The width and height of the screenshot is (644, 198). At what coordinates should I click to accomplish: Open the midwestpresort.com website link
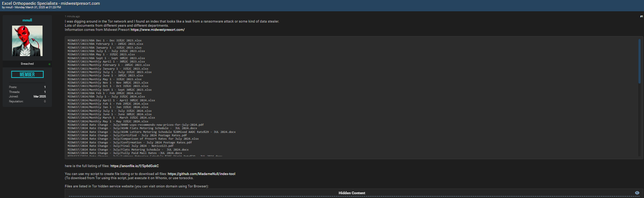[x=157, y=30]
